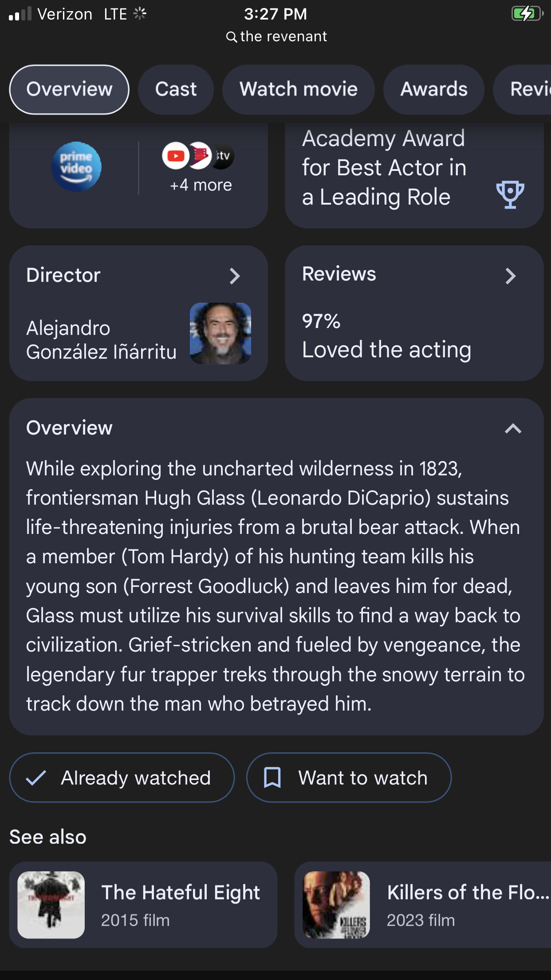Open Reviews details chevron

pyautogui.click(x=511, y=276)
